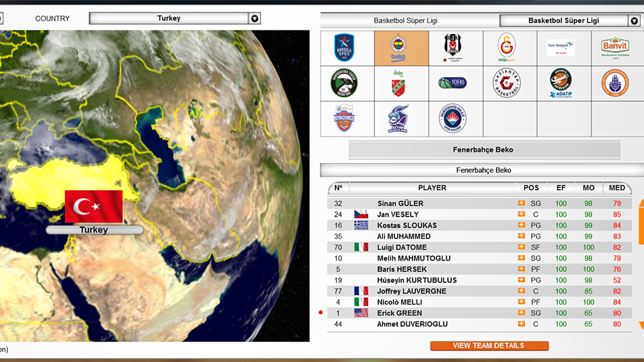The image size is (644, 362).
Task: Click the plus icon for Melih MAHMUTOGLU
Action: [x=521, y=258]
